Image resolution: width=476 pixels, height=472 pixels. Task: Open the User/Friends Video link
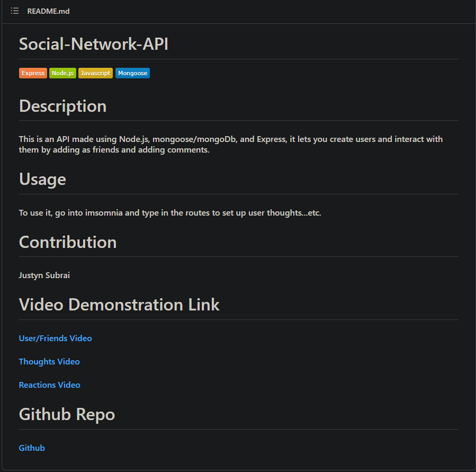[55, 338]
